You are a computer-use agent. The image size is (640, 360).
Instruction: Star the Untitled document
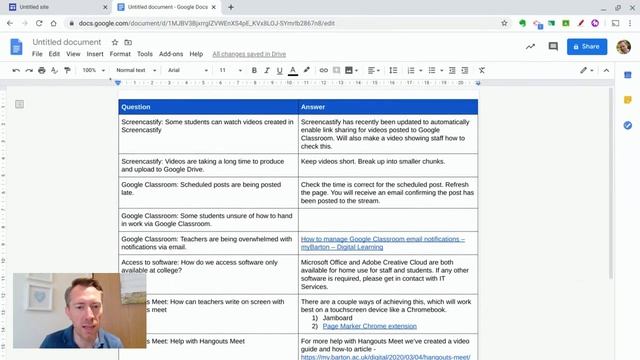coord(115,42)
